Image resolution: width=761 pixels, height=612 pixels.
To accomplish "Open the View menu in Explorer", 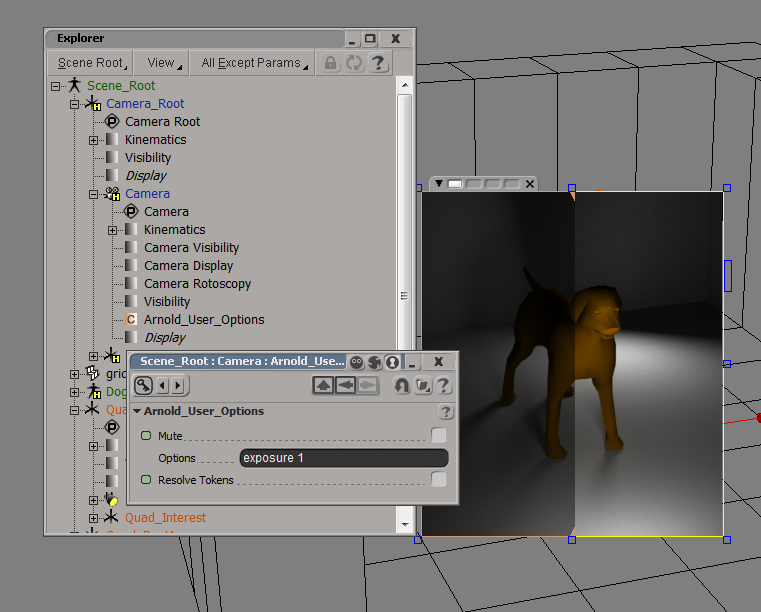I will [x=161, y=63].
